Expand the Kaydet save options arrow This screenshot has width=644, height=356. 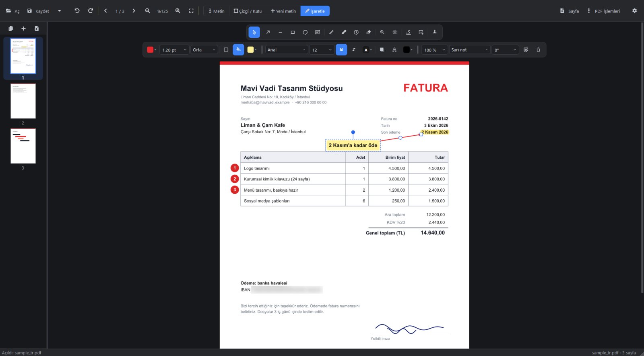60,11
